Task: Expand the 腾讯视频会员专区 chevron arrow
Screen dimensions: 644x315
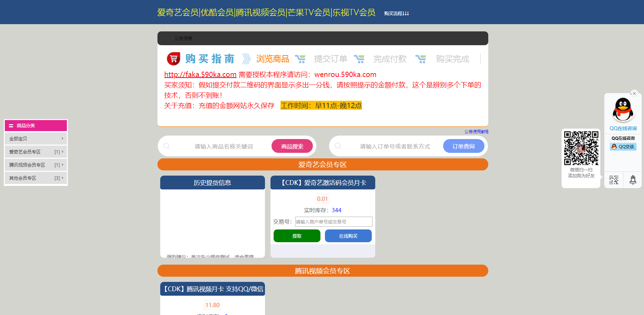Action: click(62, 165)
